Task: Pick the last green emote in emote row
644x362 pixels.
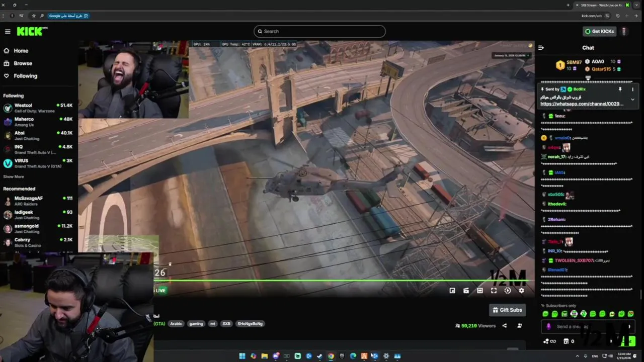Action: [631, 314]
